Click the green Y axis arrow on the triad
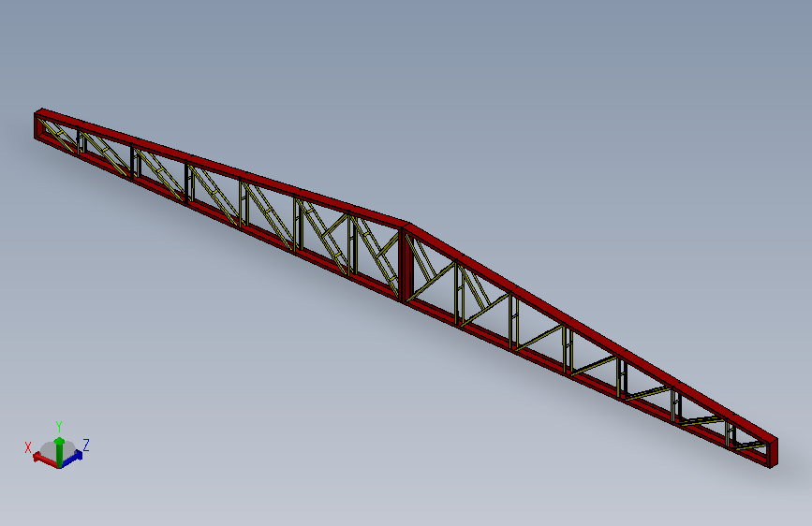 [59, 451]
